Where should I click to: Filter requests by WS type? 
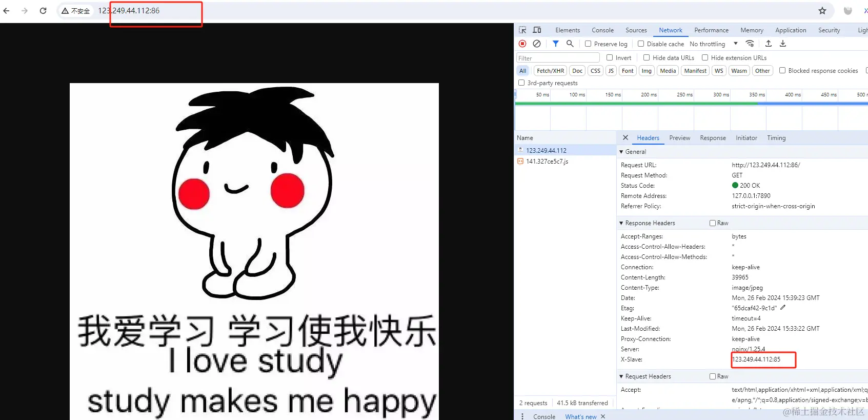(719, 71)
